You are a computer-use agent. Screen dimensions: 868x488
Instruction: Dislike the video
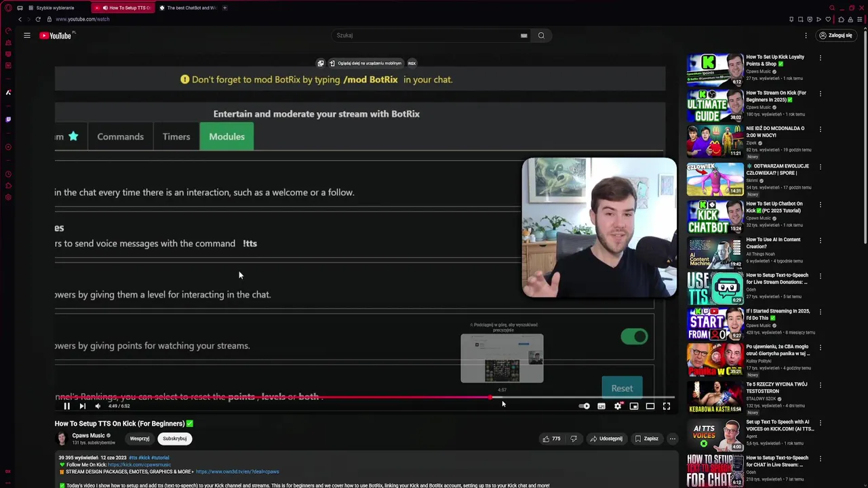click(574, 439)
